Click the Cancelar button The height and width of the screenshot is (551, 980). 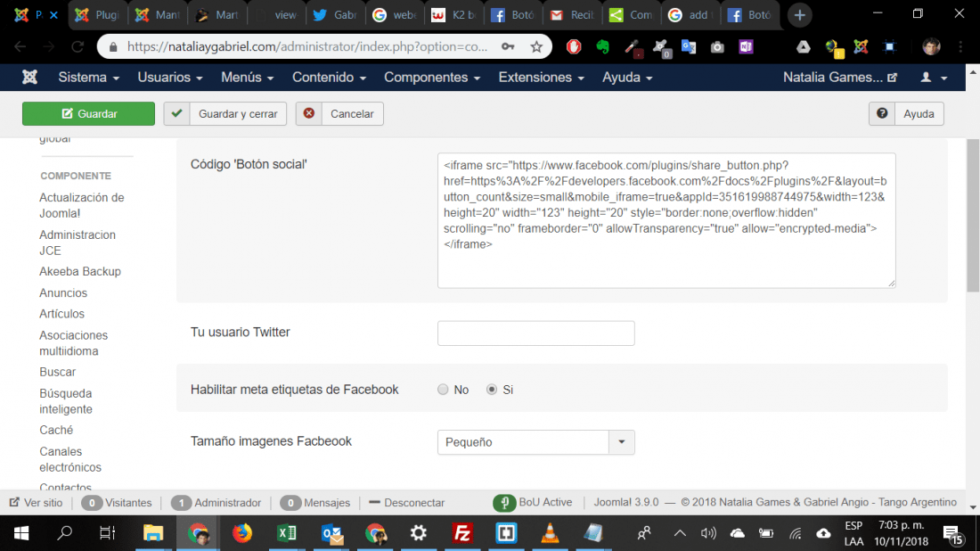(x=339, y=114)
